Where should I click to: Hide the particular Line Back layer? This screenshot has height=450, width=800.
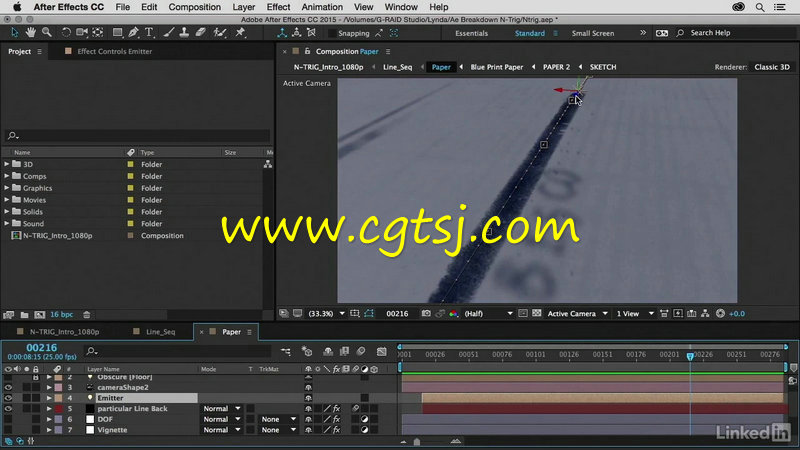tap(8, 408)
